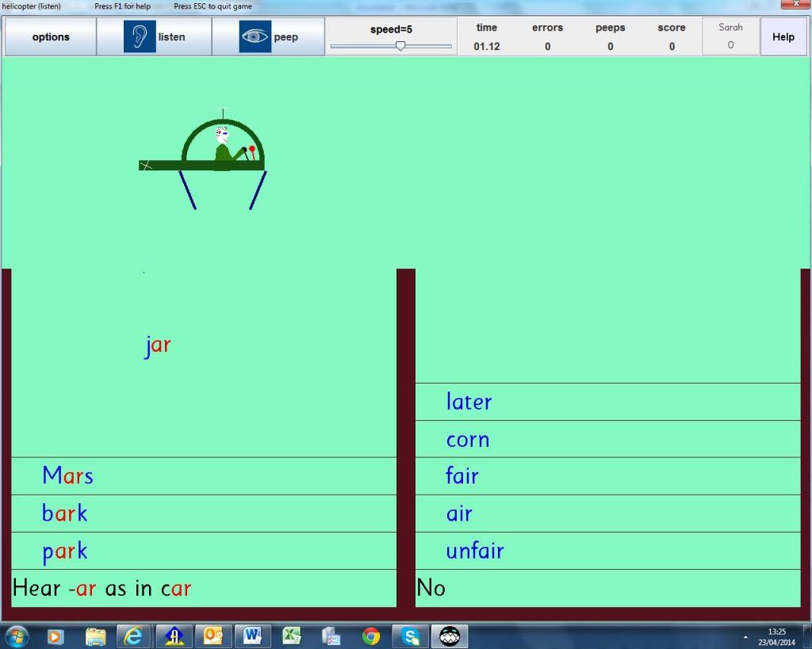812x649 pixels.
Task: Launch Internet Explorer from the taskbar
Action: pyautogui.click(x=135, y=636)
